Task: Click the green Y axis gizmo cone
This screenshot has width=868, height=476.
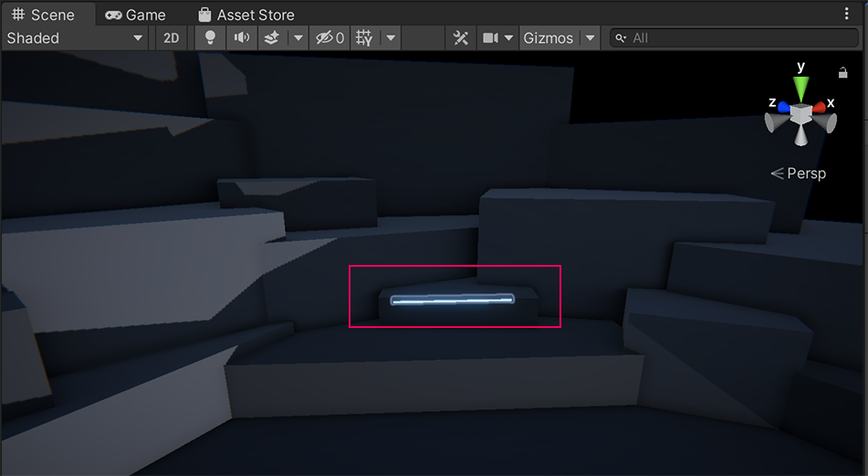Action: click(x=801, y=89)
